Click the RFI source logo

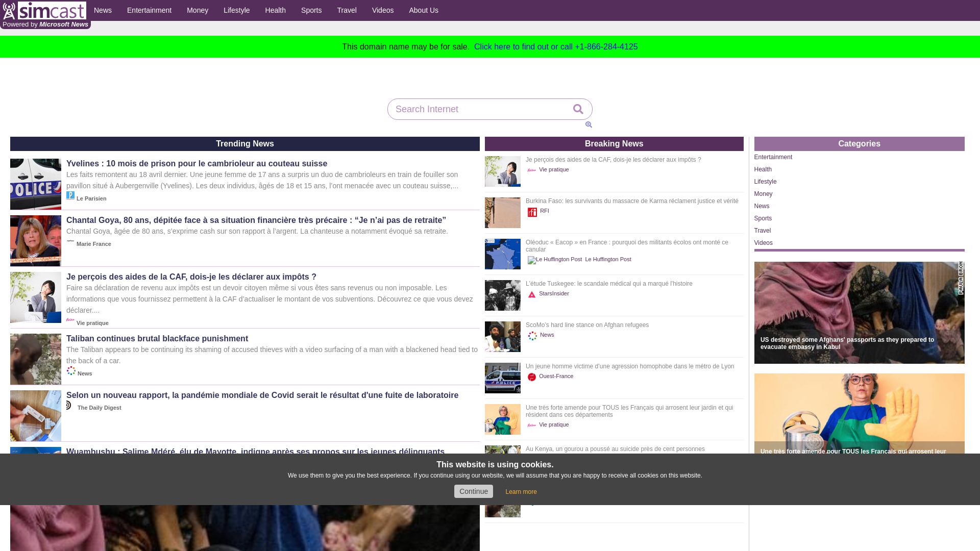click(x=532, y=212)
